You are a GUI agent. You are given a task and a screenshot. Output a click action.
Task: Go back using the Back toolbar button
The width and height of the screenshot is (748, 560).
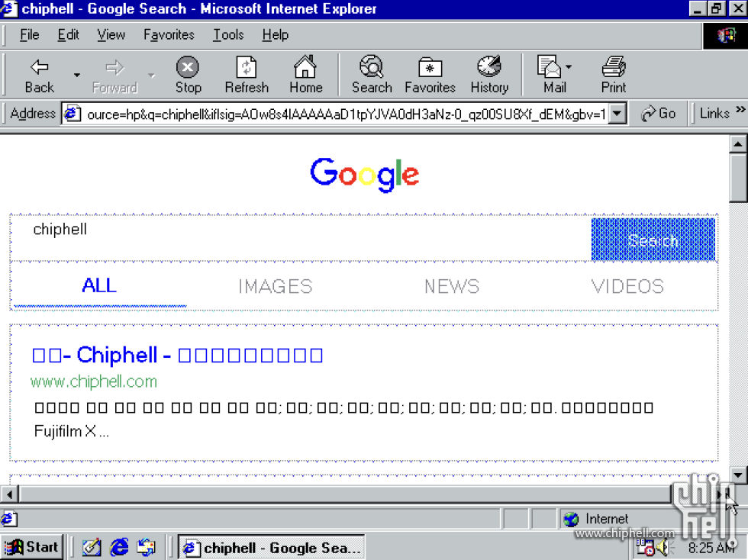click(39, 76)
